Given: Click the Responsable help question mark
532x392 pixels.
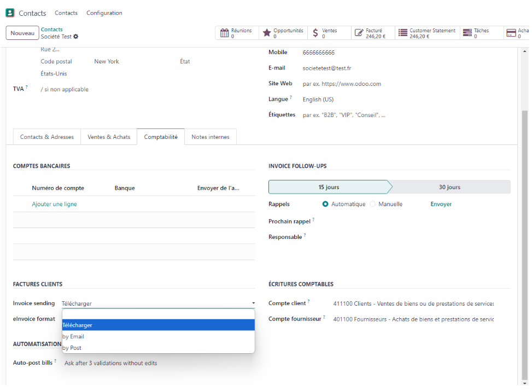Looking at the screenshot, I should point(305,235).
